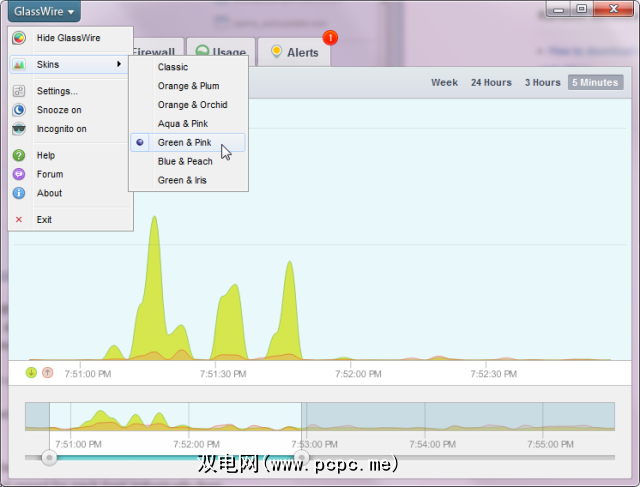Select the Classic skin
640x487 pixels.
click(x=188, y=67)
